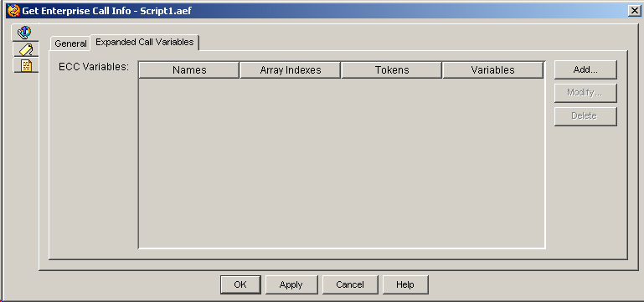
Task: Click the greyed-out Modify... button
Action: pyautogui.click(x=585, y=93)
